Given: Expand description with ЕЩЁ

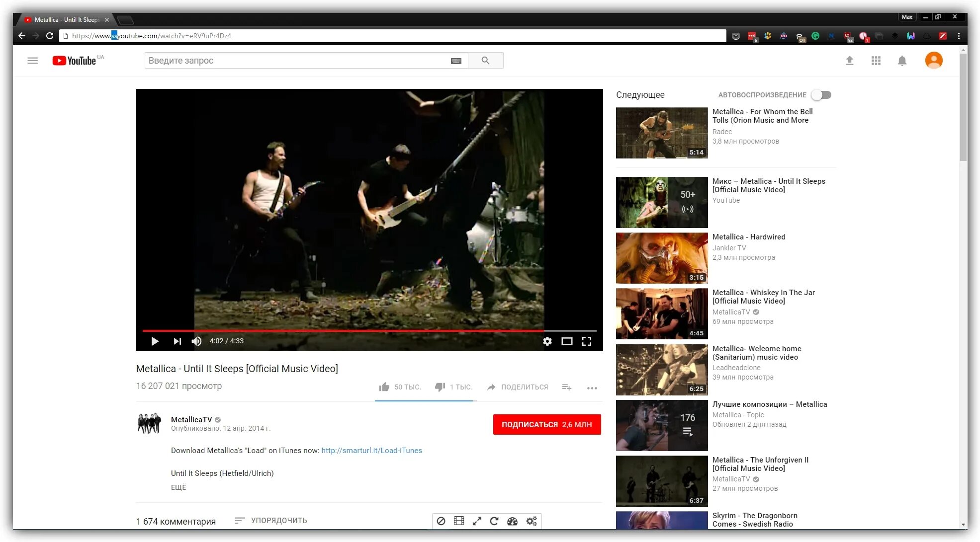Looking at the screenshot, I should click(178, 487).
